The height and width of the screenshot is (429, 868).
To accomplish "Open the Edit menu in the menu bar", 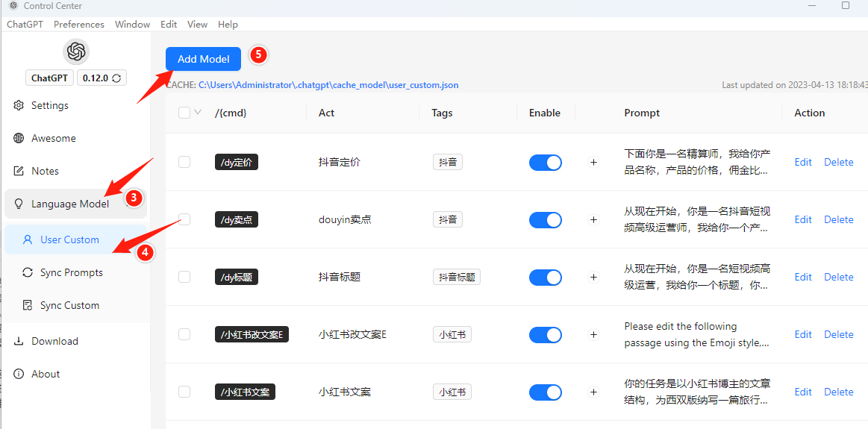I will pyautogui.click(x=169, y=25).
